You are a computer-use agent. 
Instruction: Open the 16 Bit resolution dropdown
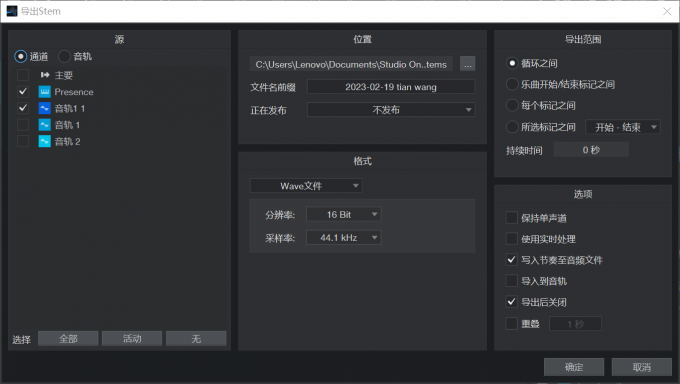click(x=343, y=214)
